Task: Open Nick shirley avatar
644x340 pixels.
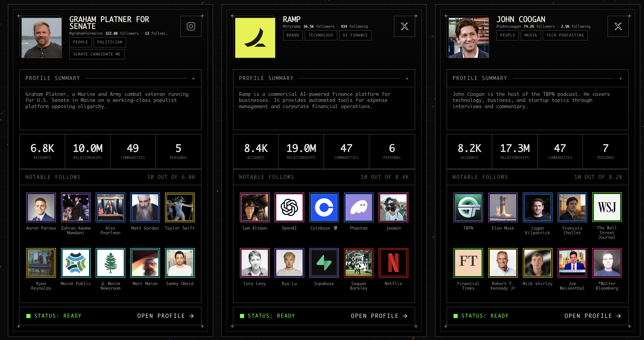Action: coord(537,263)
